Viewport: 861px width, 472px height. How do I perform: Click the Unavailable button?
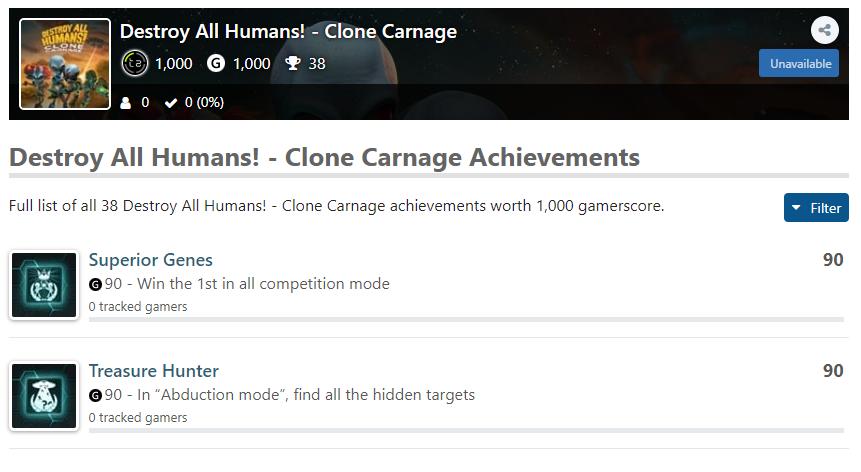(800, 63)
